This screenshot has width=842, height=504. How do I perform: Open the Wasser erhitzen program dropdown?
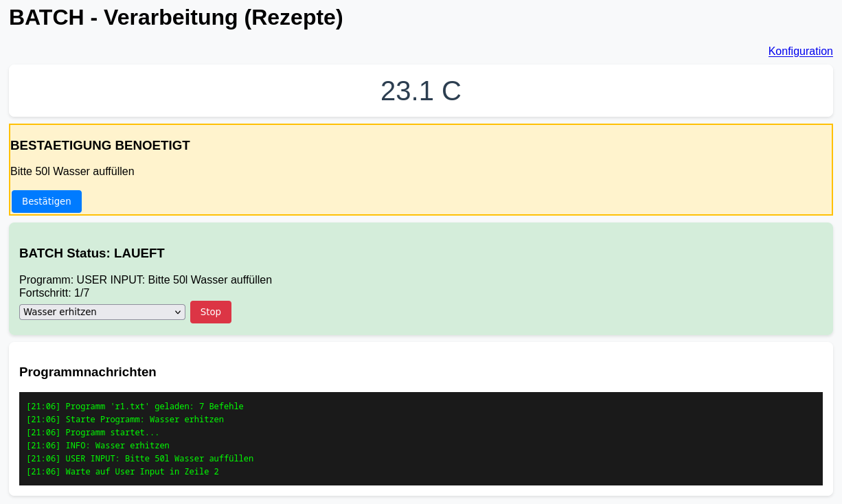(x=102, y=312)
